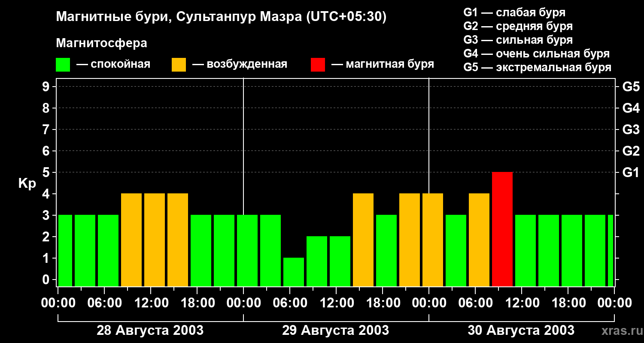The image size is (644, 343).
Task: Click the green bar crossing the 28/29 August boundary line
Action: click(247, 250)
